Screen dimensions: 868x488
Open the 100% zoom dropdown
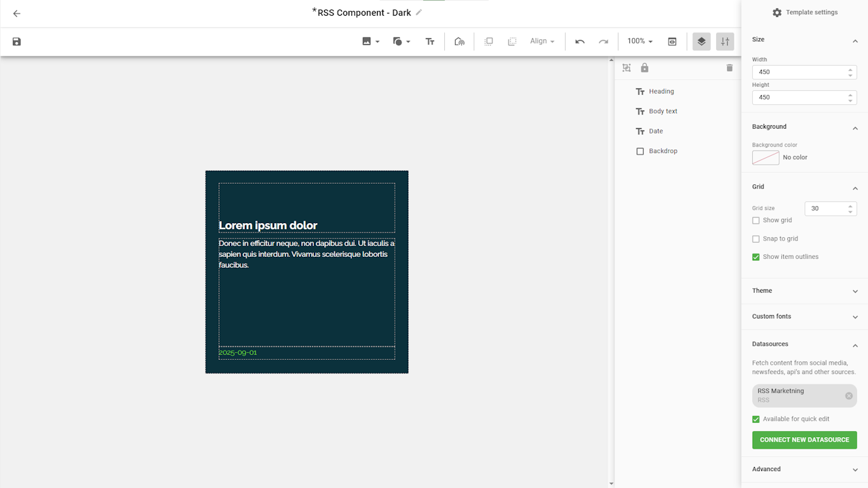point(639,41)
